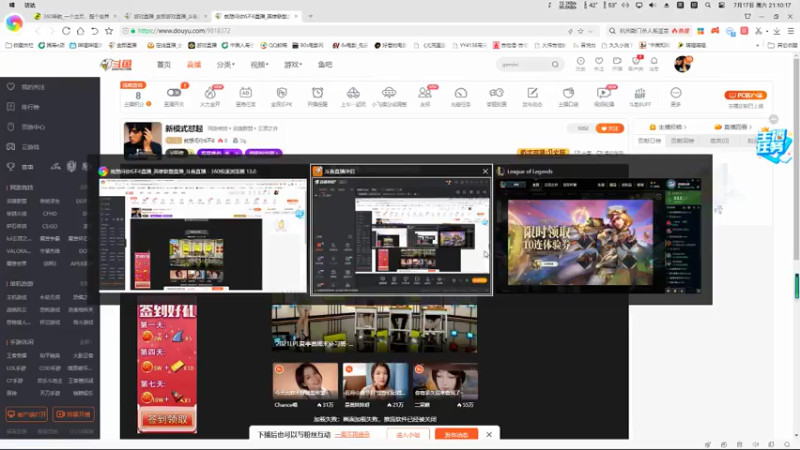Viewport: 800px width, 450px height.
Task: Click the red 签到领取 sign-in button
Action: (x=167, y=419)
